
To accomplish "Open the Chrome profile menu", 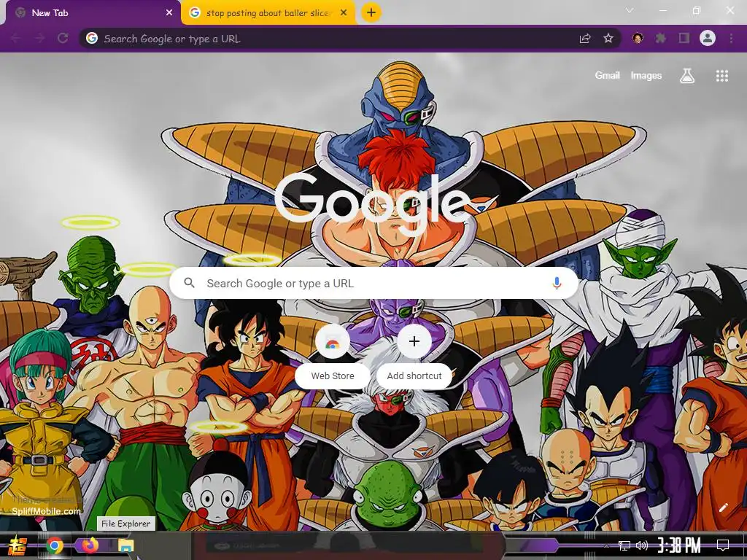I will 708,38.
